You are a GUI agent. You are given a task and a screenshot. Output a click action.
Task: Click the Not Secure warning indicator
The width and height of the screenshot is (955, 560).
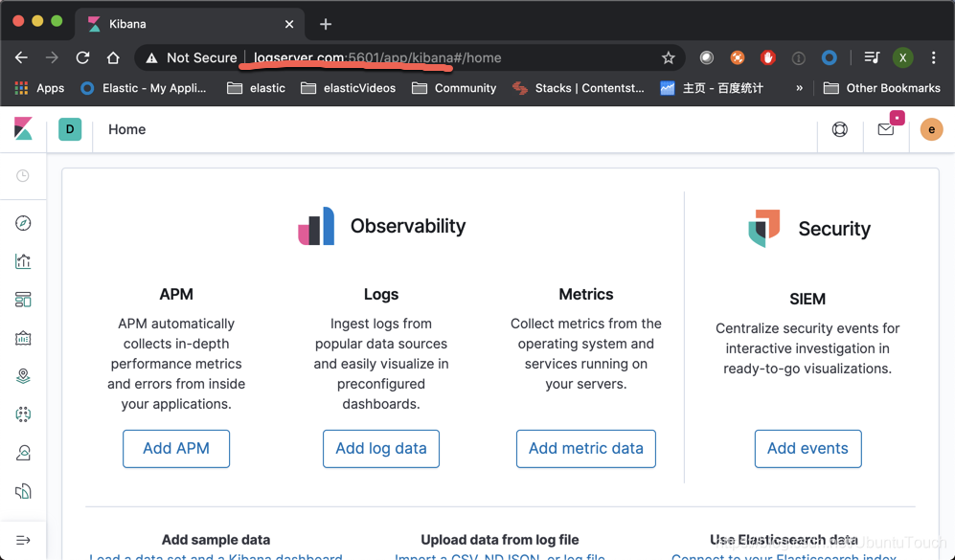point(191,57)
